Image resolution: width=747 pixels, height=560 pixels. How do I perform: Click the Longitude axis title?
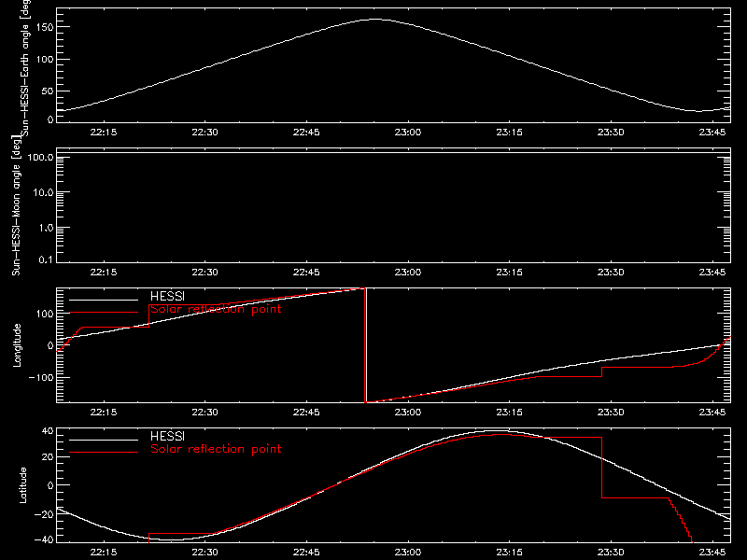pos(17,345)
